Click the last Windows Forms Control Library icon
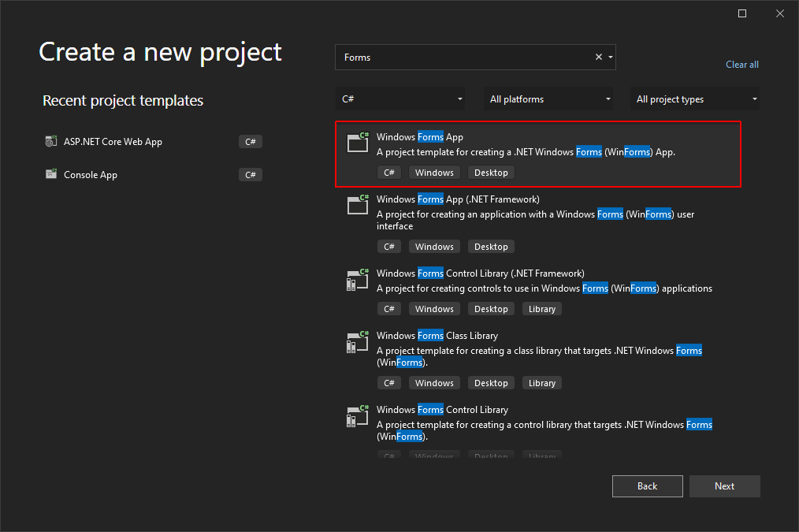Viewport: 799px width, 532px height. point(359,415)
